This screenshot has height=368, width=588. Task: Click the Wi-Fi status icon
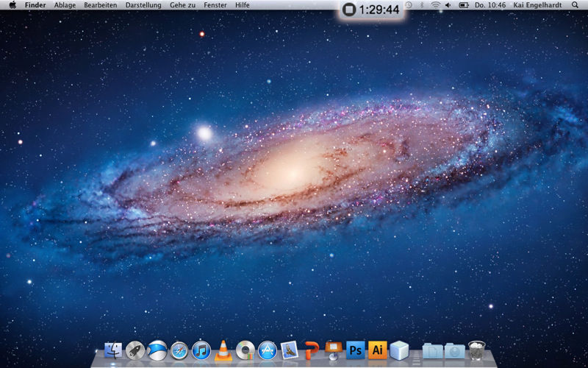(x=435, y=5)
